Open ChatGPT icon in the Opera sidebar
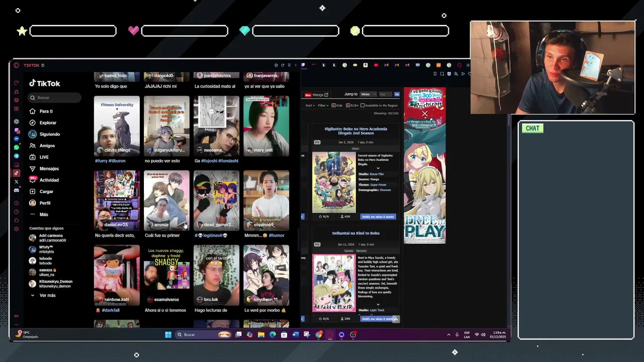 [x=16, y=121]
